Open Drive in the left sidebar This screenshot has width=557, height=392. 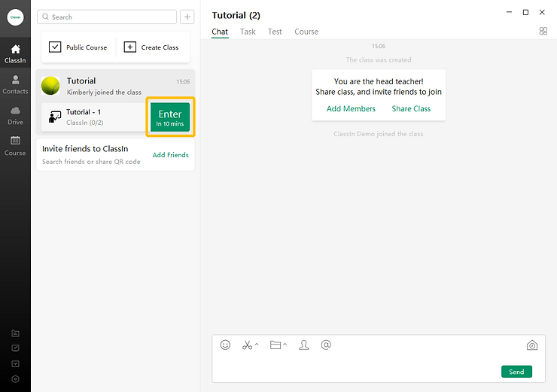coord(15,115)
